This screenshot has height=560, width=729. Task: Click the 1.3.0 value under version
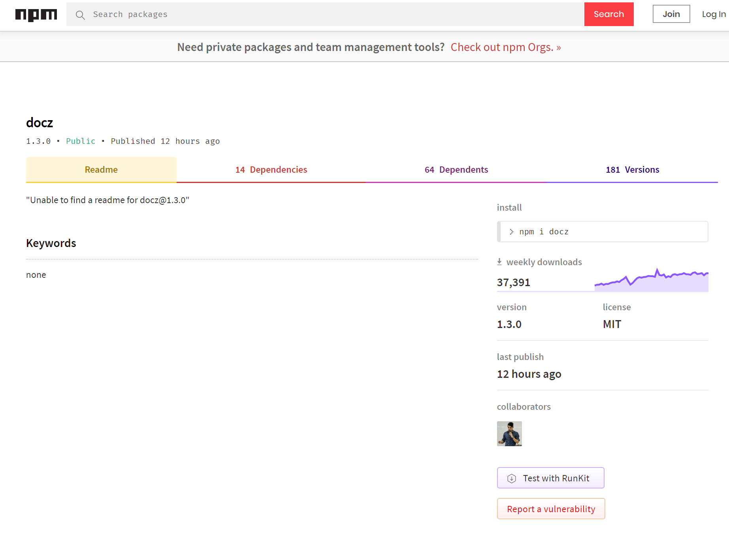[509, 324]
